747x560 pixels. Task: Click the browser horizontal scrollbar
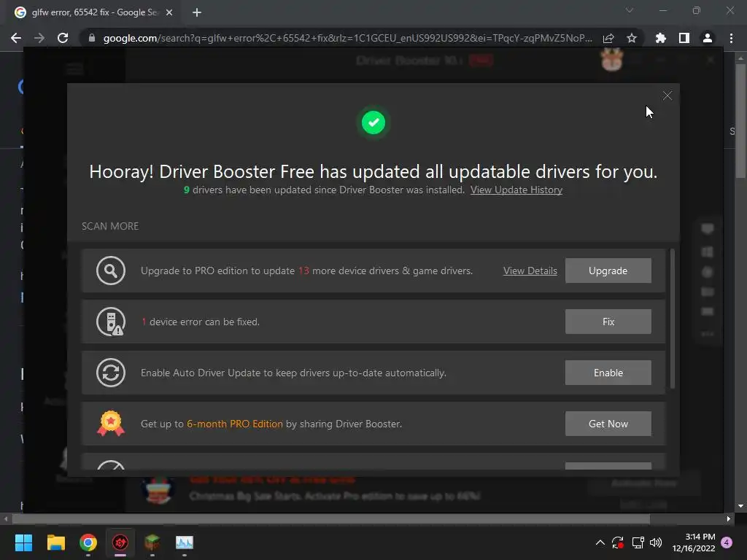click(x=331, y=518)
